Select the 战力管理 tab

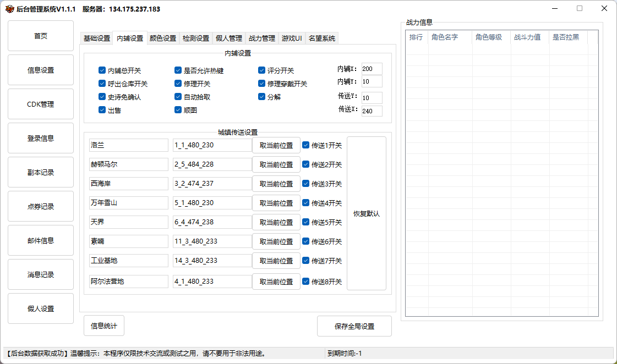[262, 38]
